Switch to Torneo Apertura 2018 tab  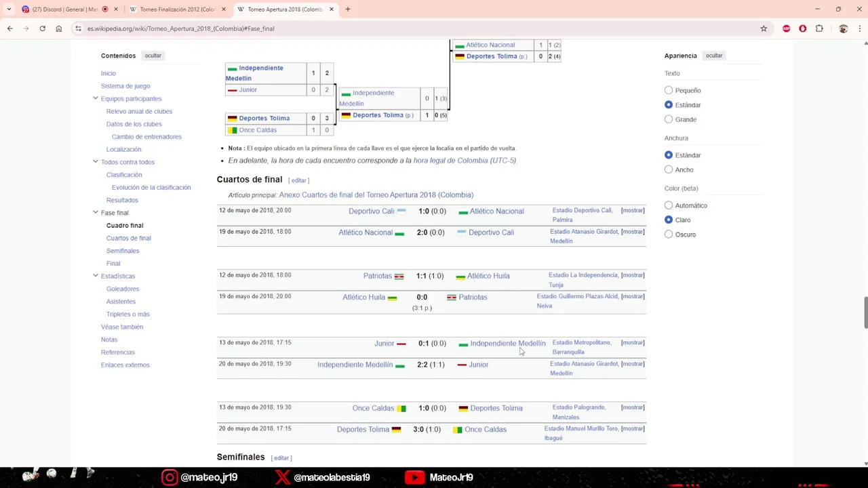tap(285, 9)
